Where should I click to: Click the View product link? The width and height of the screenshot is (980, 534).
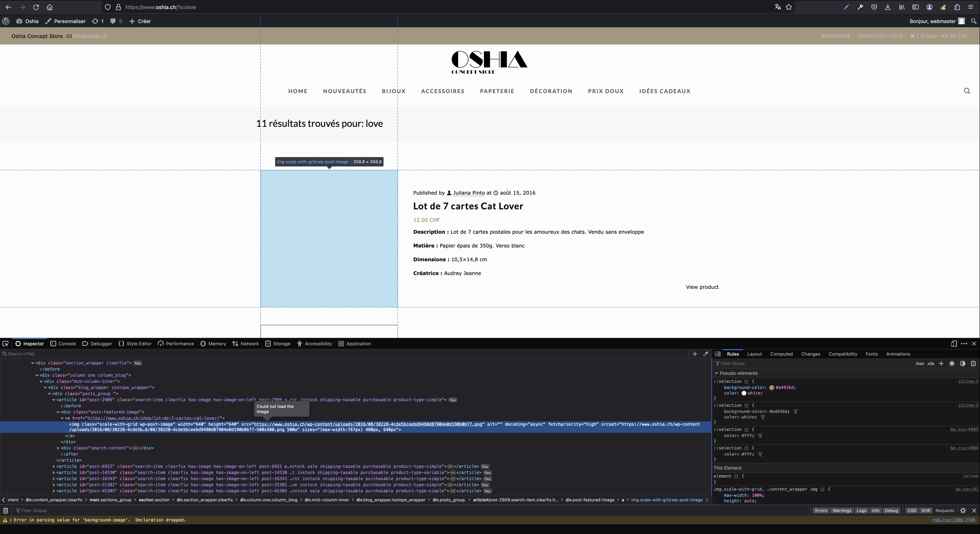(x=702, y=287)
